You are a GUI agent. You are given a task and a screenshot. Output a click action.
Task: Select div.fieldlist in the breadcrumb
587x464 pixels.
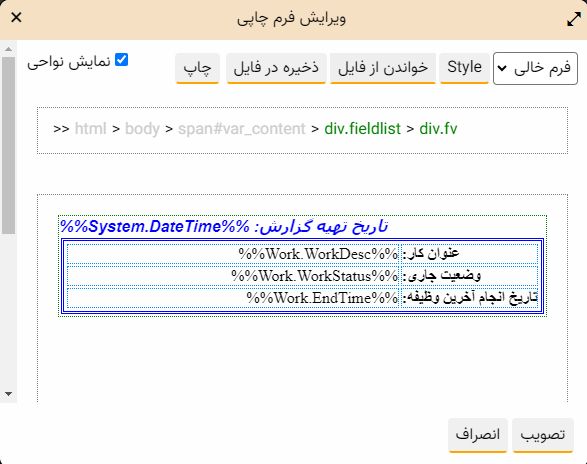tap(362, 129)
